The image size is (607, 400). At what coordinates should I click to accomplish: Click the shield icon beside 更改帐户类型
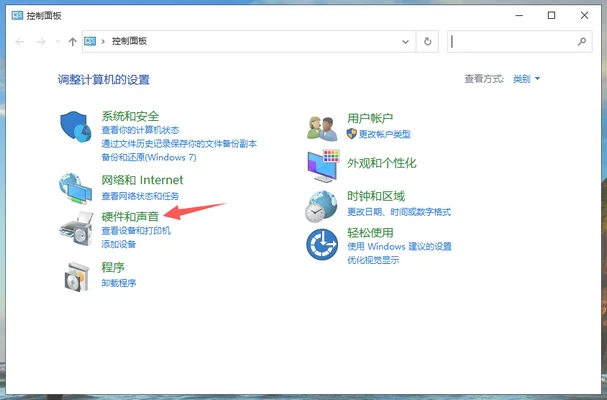coord(352,134)
